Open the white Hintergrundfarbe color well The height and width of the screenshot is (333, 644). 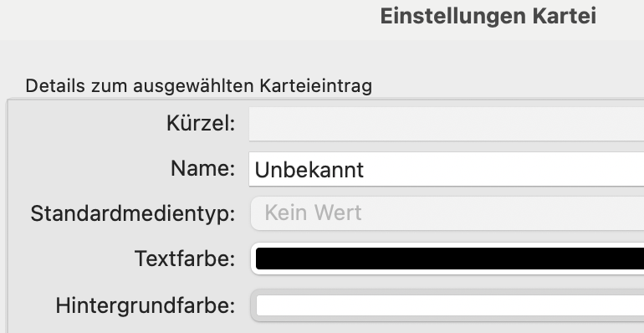pyautogui.click(x=450, y=305)
